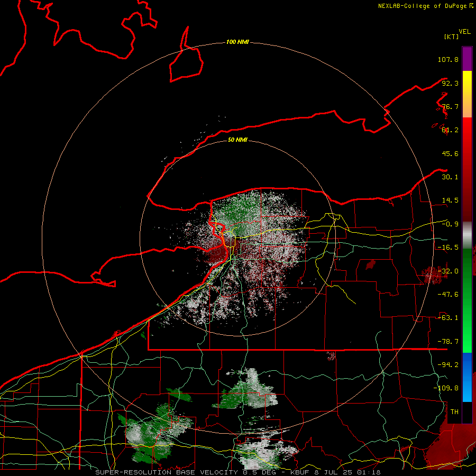Click the -16.5 scale value
The width and height of the screenshot is (476, 476).
click(x=448, y=248)
